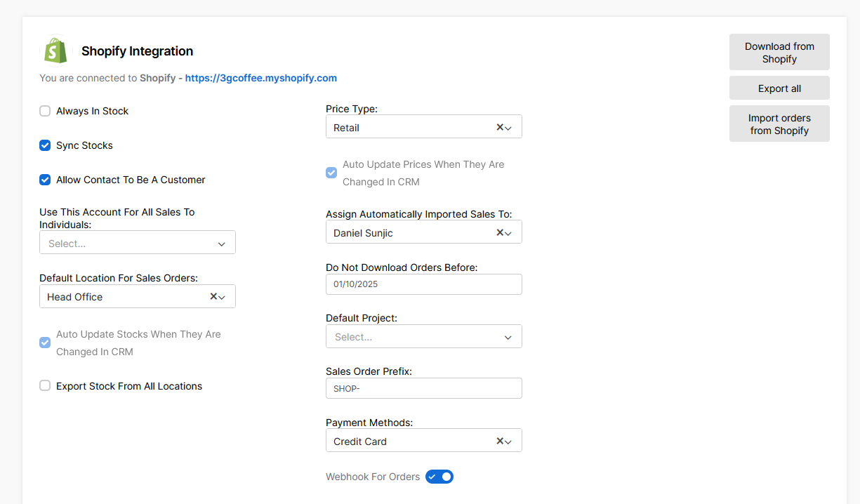
Task: Click the Download from Shopify button
Action: (779, 53)
